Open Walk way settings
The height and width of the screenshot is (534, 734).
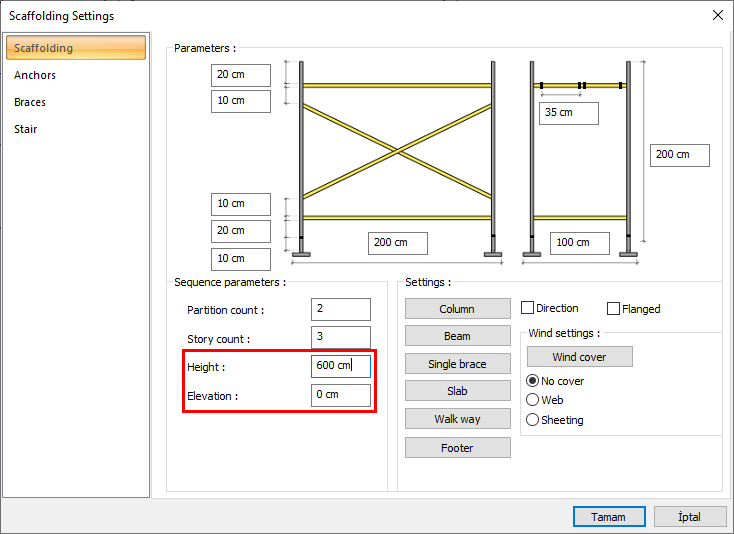pyautogui.click(x=457, y=419)
